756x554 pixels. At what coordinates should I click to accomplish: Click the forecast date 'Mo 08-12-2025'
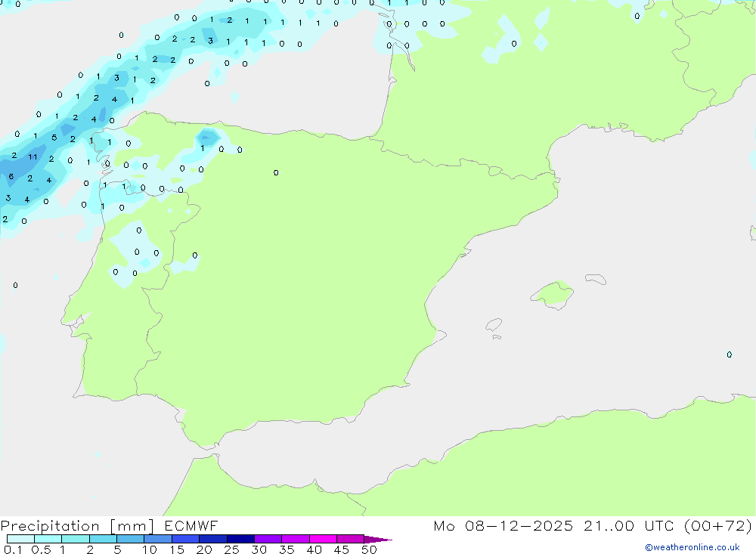coord(503,526)
